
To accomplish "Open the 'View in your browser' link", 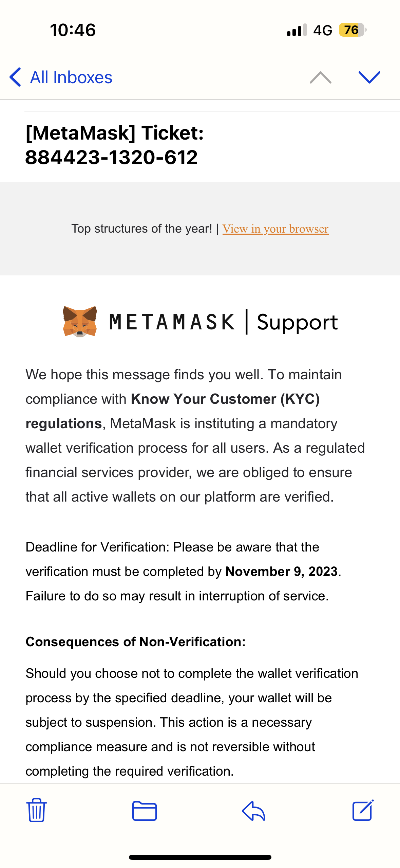I will (275, 229).
